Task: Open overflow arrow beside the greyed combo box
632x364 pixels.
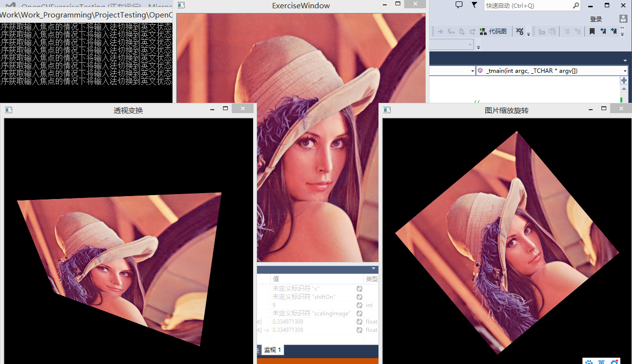Action: [478, 47]
